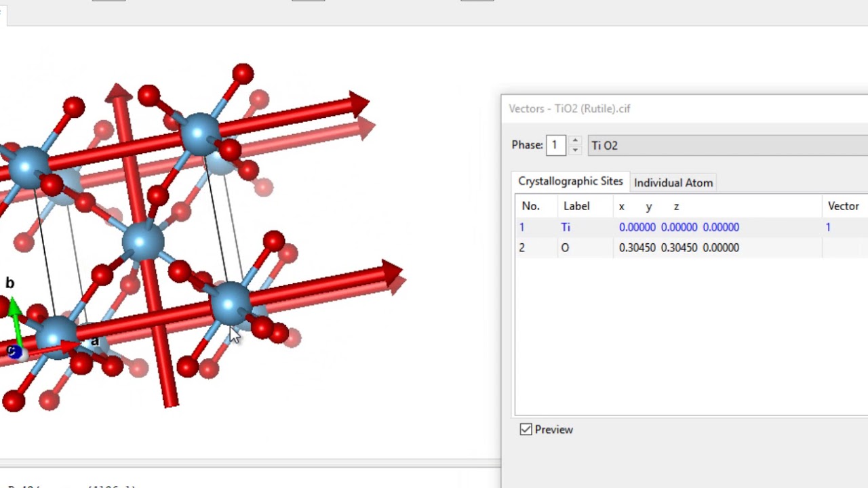
Task: Select the O site row in table
Action: click(565, 248)
